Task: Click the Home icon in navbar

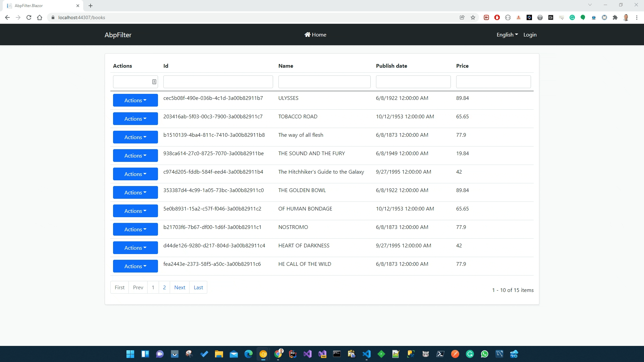Action: [307, 35]
